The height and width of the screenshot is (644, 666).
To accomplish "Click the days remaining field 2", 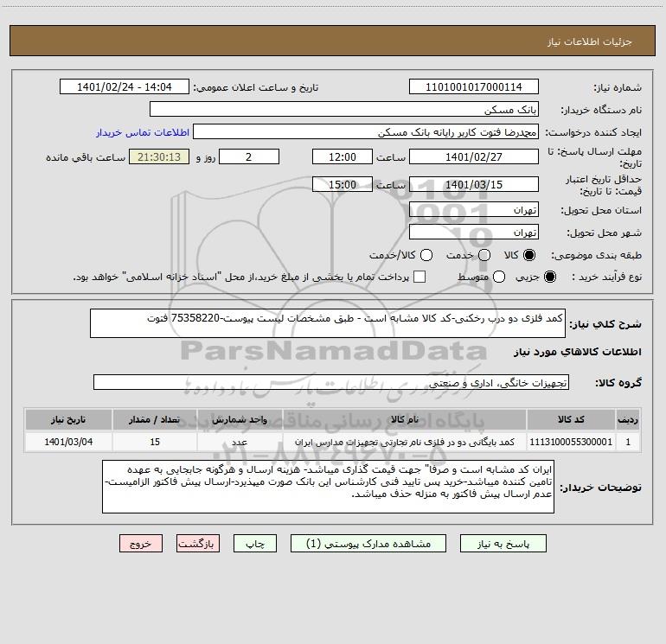I will pos(249,156).
